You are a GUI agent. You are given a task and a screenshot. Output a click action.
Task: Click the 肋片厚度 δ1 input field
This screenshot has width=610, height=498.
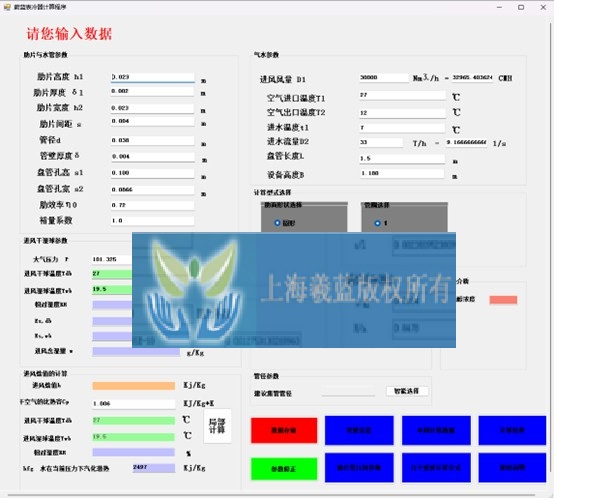click(152, 91)
